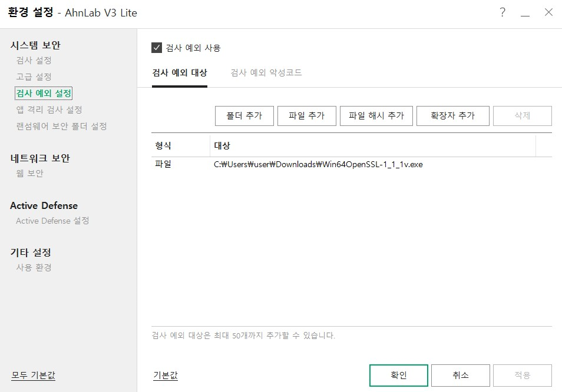Image resolution: width=562 pixels, height=392 pixels.
Task: Click the 삭제 button
Action: pos(522,115)
